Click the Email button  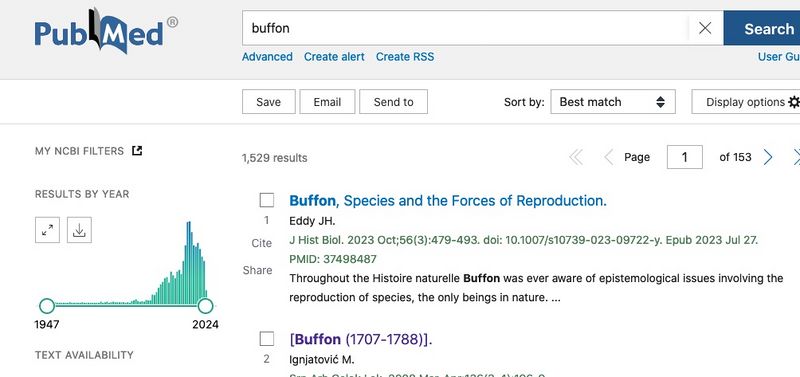[x=327, y=102]
